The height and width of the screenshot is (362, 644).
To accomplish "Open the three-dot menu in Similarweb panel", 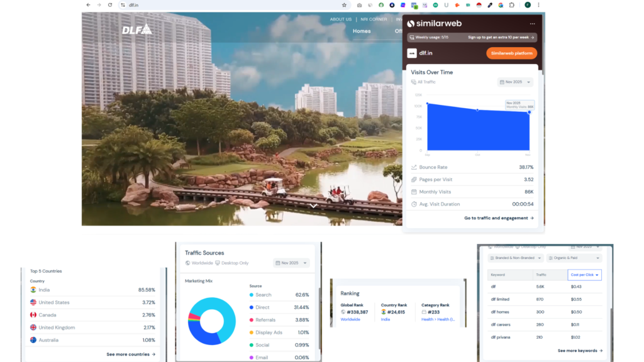I will 533,24.
